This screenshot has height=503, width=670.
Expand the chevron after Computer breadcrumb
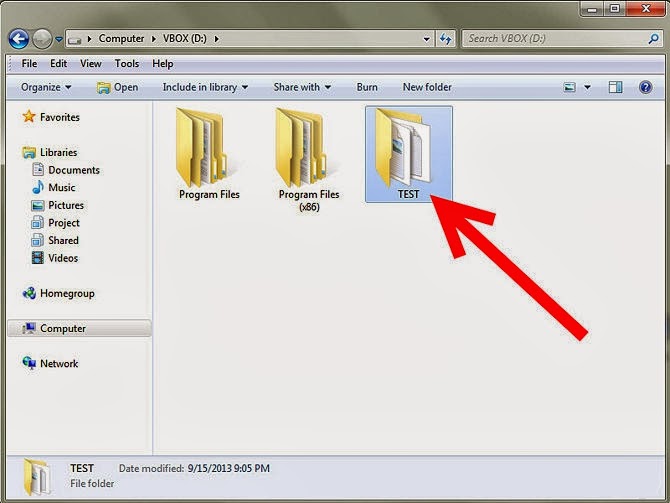[154, 39]
